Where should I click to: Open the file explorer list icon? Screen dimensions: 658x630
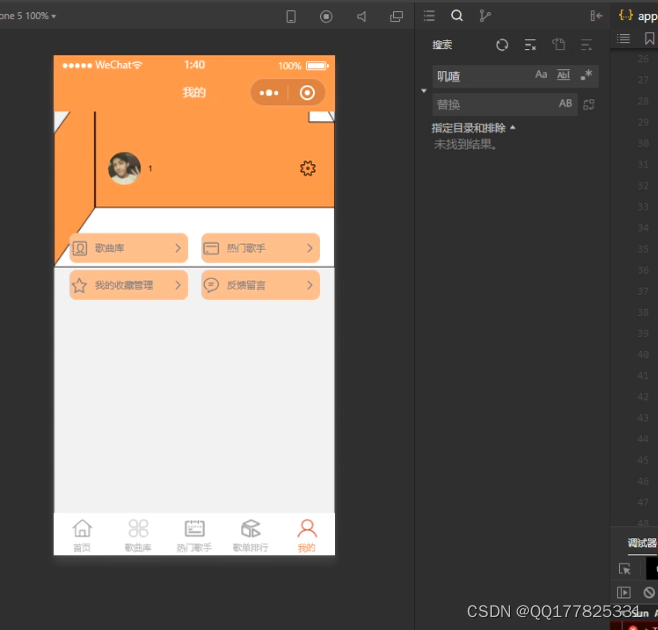(429, 16)
